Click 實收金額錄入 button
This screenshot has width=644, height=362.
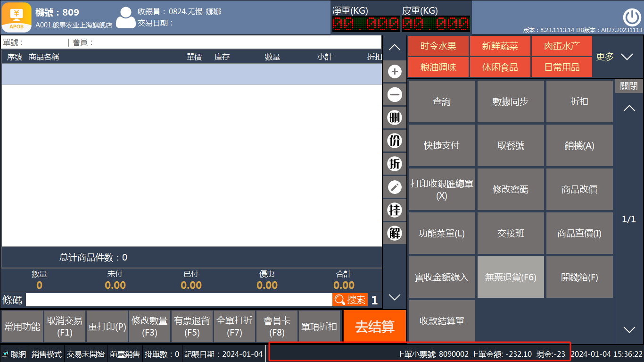442,277
